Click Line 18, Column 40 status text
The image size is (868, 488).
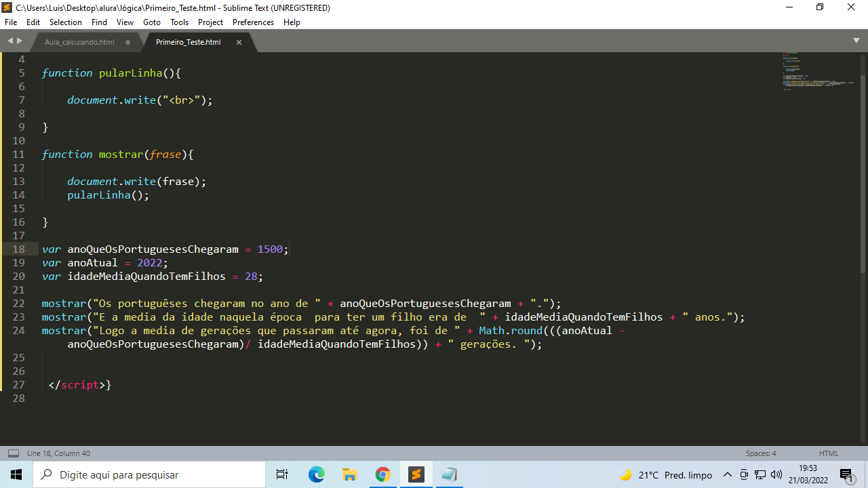coord(58,453)
